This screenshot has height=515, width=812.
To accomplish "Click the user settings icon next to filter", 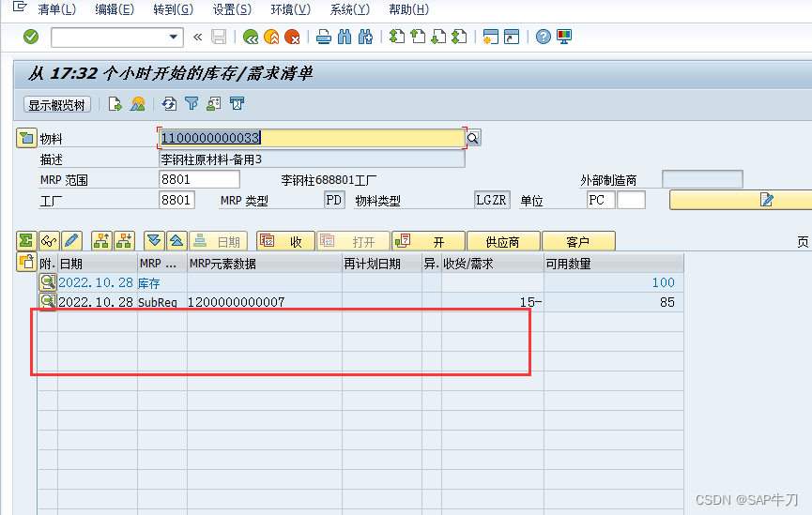I will [214, 104].
